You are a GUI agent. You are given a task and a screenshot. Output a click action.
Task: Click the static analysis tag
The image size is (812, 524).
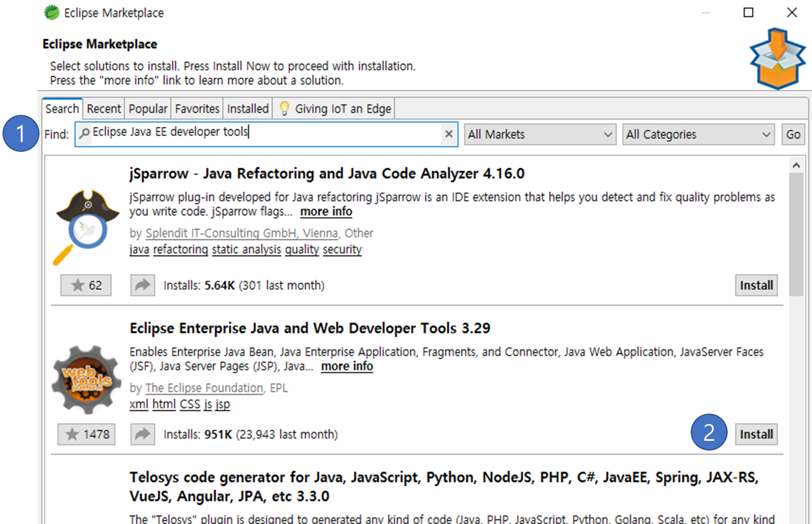pyautogui.click(x=246, y=250)
